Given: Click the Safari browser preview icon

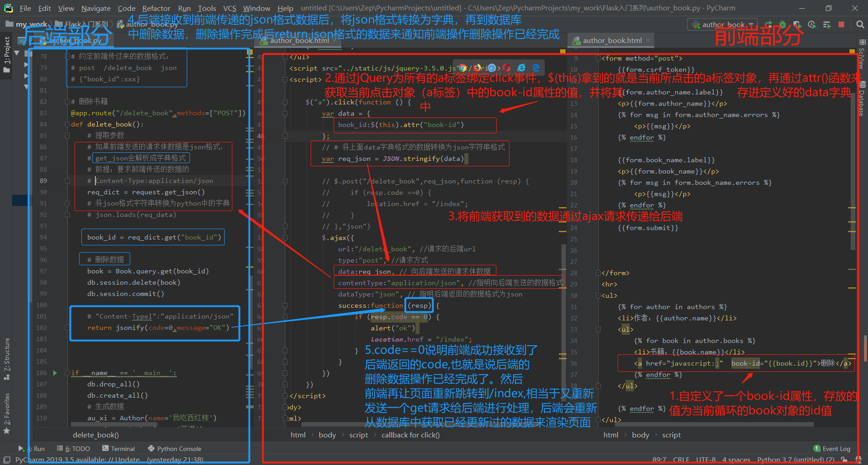Looking at the screenshot, I should [492, 68].
